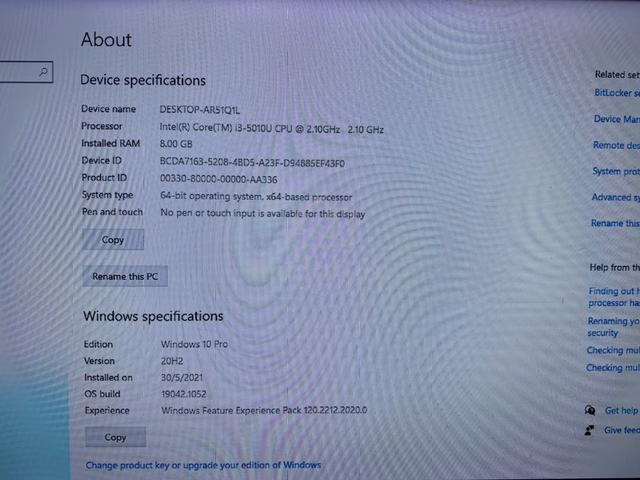The height and width of the screenshot is (480, 640).
Task: Select No pen or touch input text
Action: pos(262,213)
